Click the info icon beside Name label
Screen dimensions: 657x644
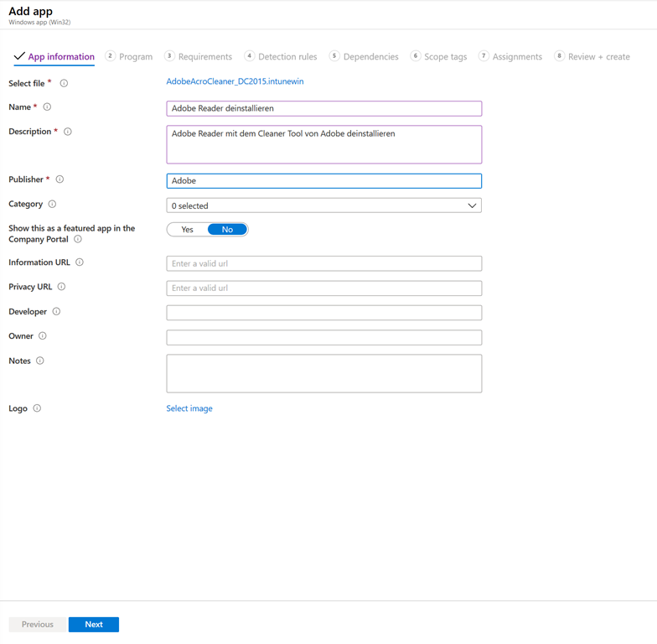47,107
